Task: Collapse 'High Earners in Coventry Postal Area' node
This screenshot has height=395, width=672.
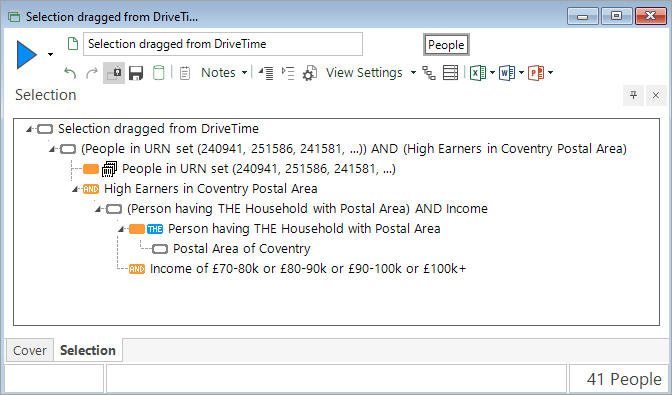Action: tap(75, 189)
